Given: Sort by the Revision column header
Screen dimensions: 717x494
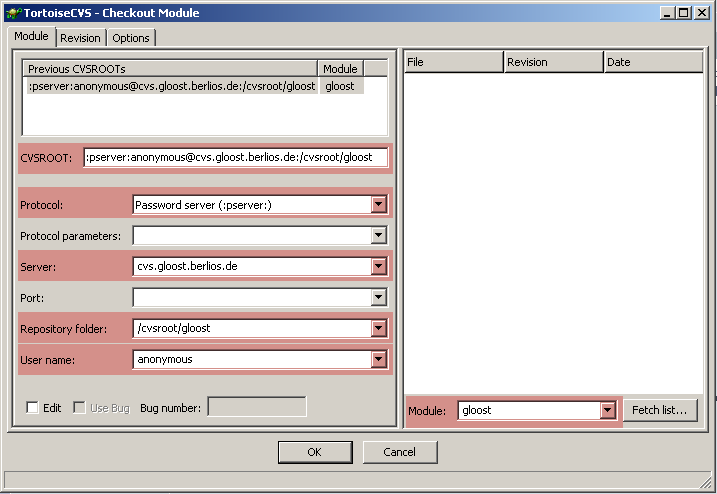Looking at the screenshot, I should [553, 62].
